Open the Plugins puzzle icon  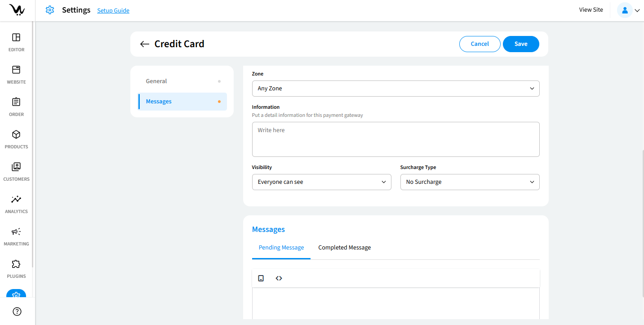pos(16,264)
